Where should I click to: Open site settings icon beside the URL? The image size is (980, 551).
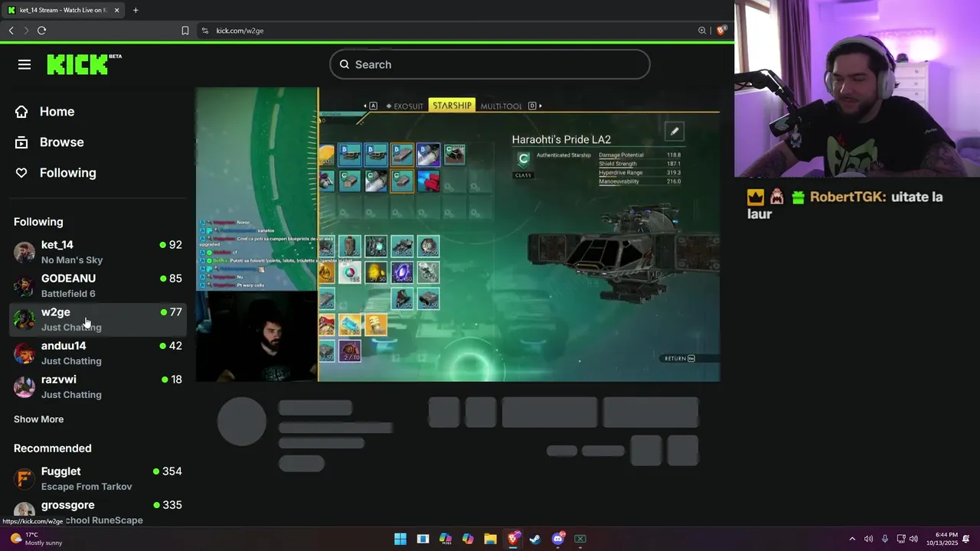click(x=204, y=31)
